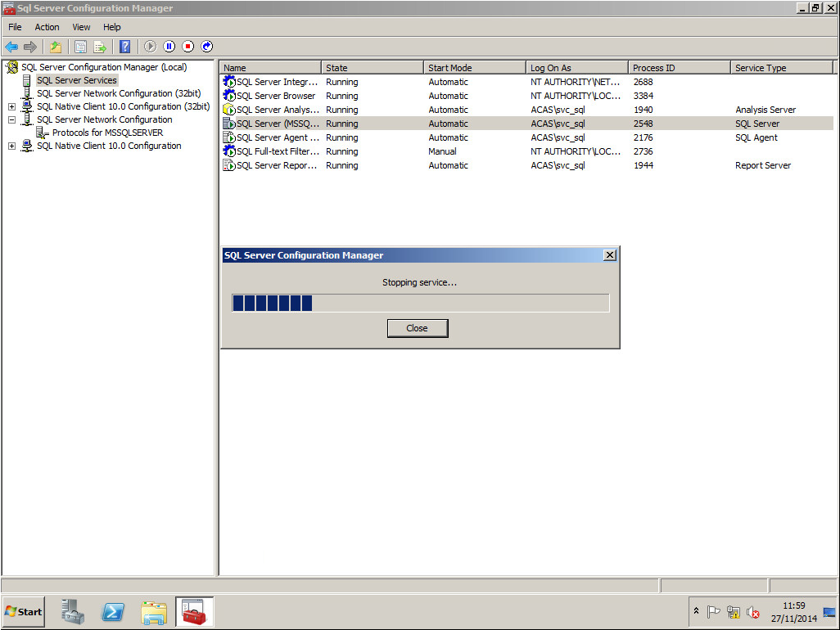The width and height of the screenshot is (840, 630).
Task: Click the Protocols for MSSQLSERVER tree icon
Action: pyautogui.click(x=43, y=133)
